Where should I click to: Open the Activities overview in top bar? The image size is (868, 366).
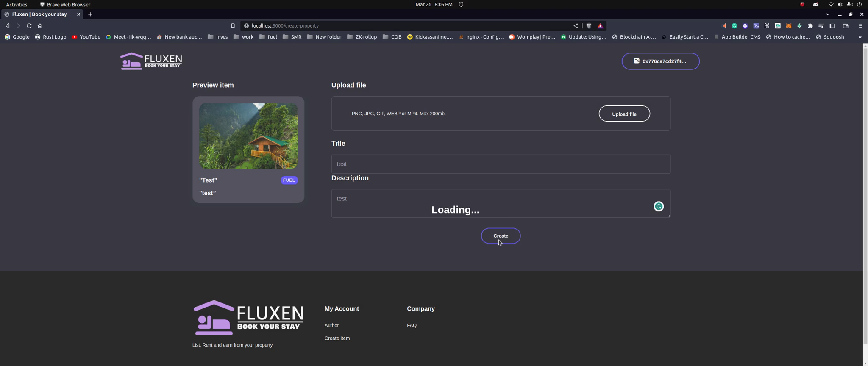pyautogui.click(x=17, y=4)
